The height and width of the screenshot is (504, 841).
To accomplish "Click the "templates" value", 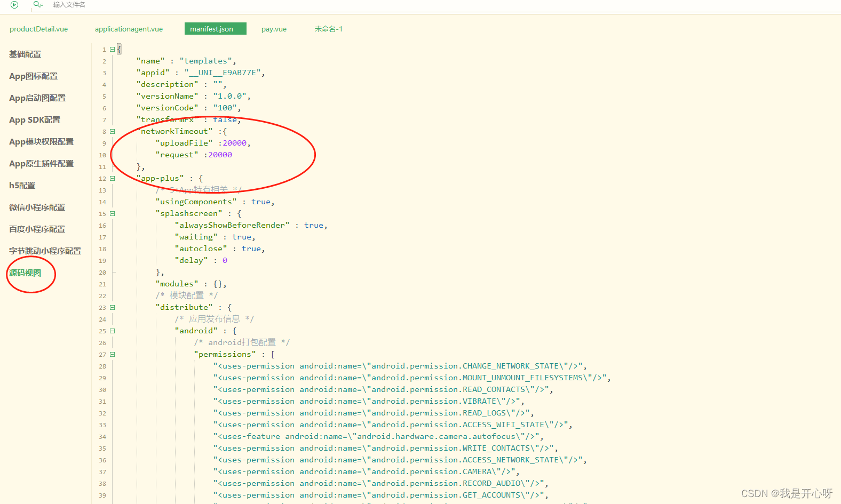I will 206,61.
